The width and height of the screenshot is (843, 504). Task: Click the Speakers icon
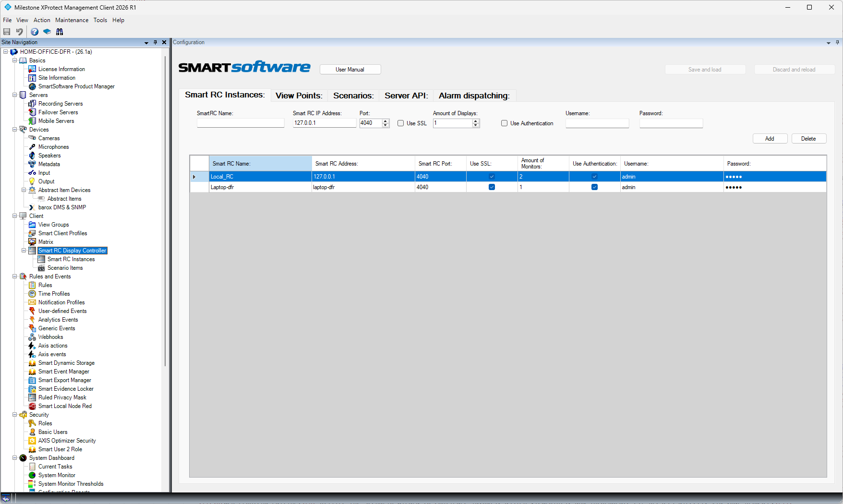click(32, 156)
